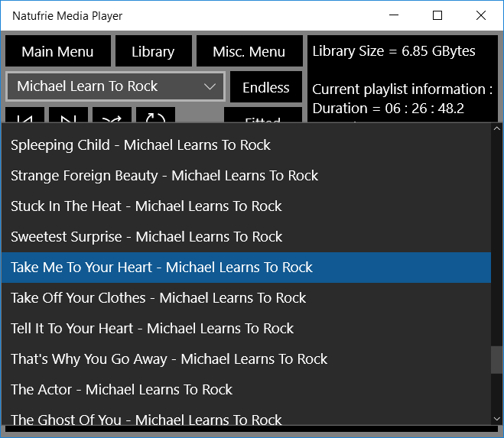Screen dimensions: 504x438
Task: Select the song Take Me To Your Heart
Action: click(x=161, y=268)
